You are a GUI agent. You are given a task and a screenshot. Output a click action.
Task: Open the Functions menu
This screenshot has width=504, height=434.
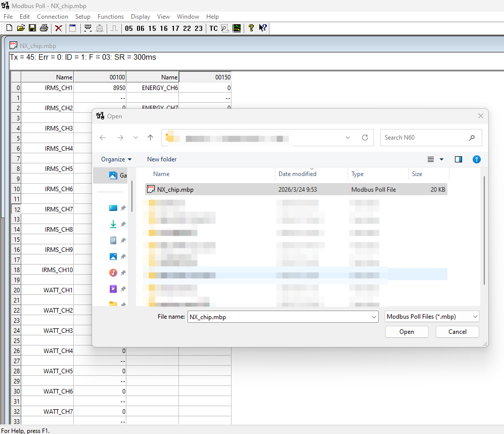[x=110, y=17]
